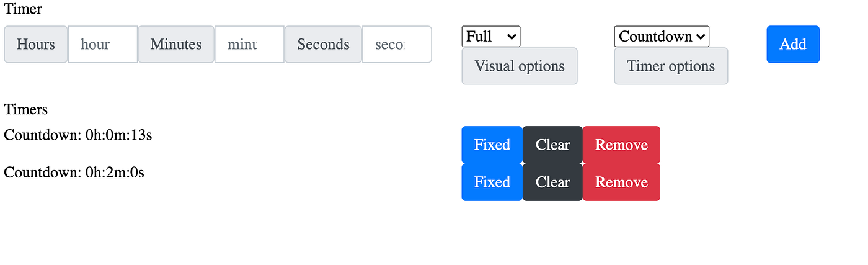Toggle Fixed on the 13s countdown timer

click(x=492, y=145)
